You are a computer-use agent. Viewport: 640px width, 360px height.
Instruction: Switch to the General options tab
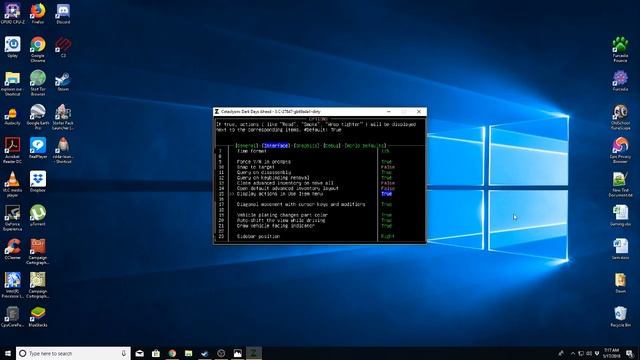[x=247, y=145]
